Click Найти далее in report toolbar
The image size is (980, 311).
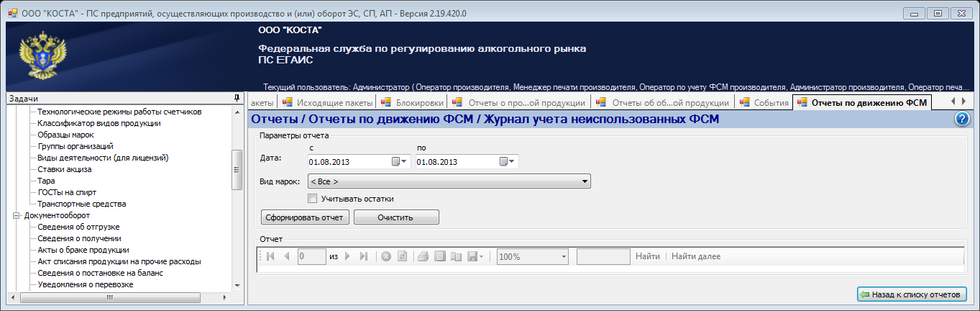tap(696, 256)
